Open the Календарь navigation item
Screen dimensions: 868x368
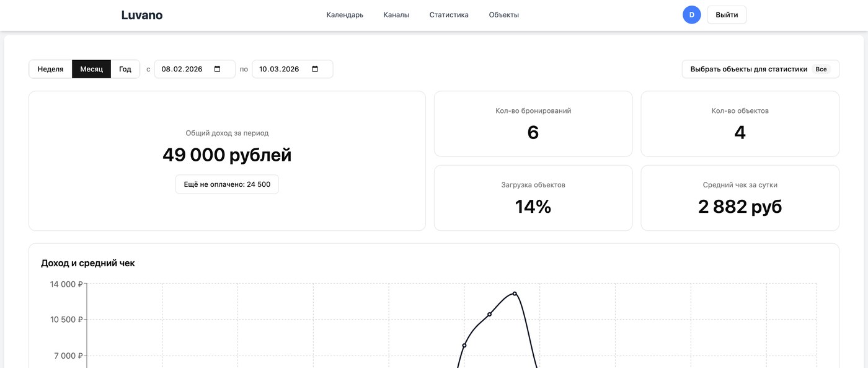[x=345, y=15]
